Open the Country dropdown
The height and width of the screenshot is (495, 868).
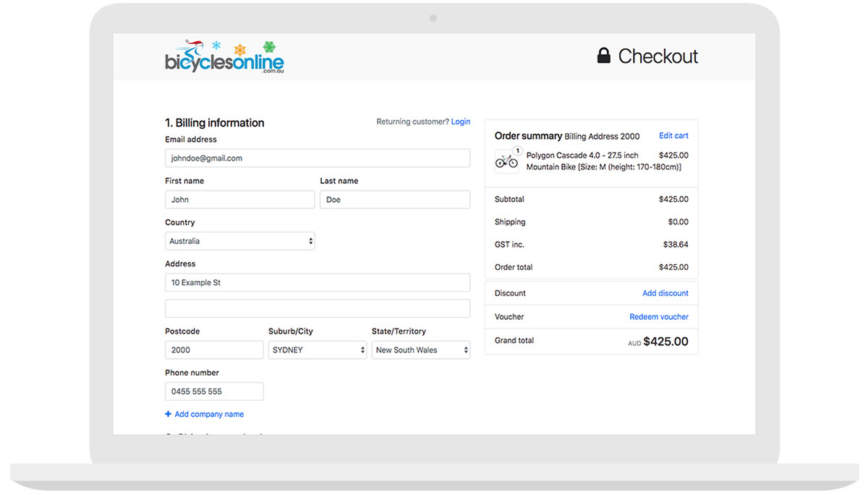pos(239,241)
